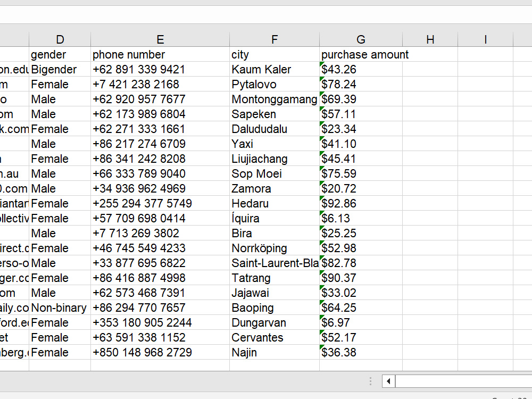Image resolution: width=532 pixels, height=399 pixels.
Task: Click the 'Sop Moei' city cell
Action: click(275, 173)
